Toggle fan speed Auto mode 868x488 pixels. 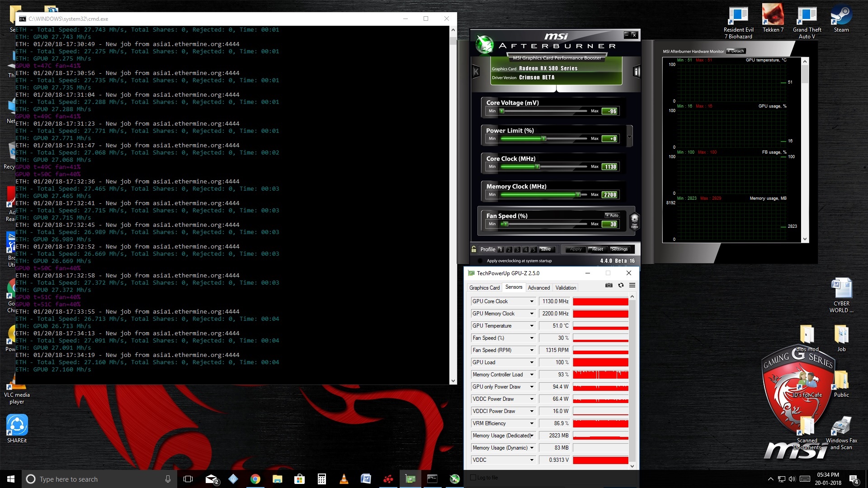click(x=612, y=216)
